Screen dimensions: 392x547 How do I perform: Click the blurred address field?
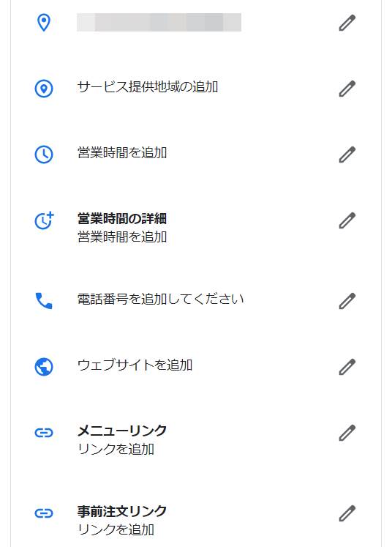coord(159,22)
